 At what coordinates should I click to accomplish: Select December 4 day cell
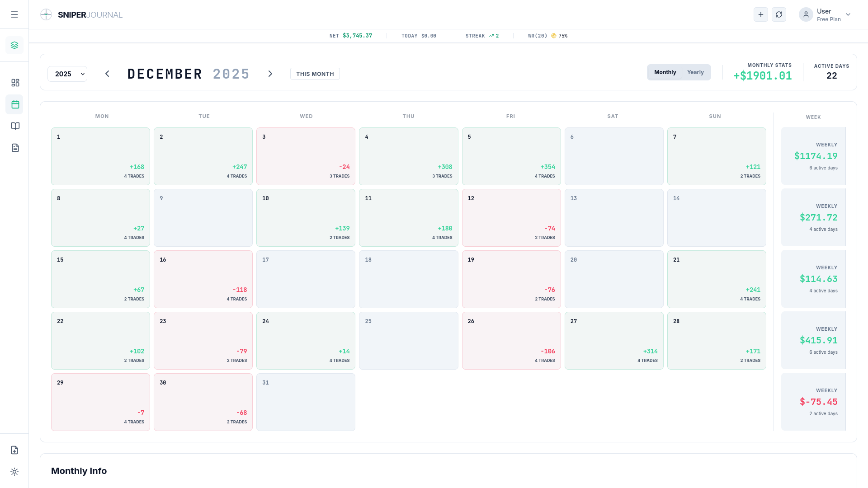(408, 156)
